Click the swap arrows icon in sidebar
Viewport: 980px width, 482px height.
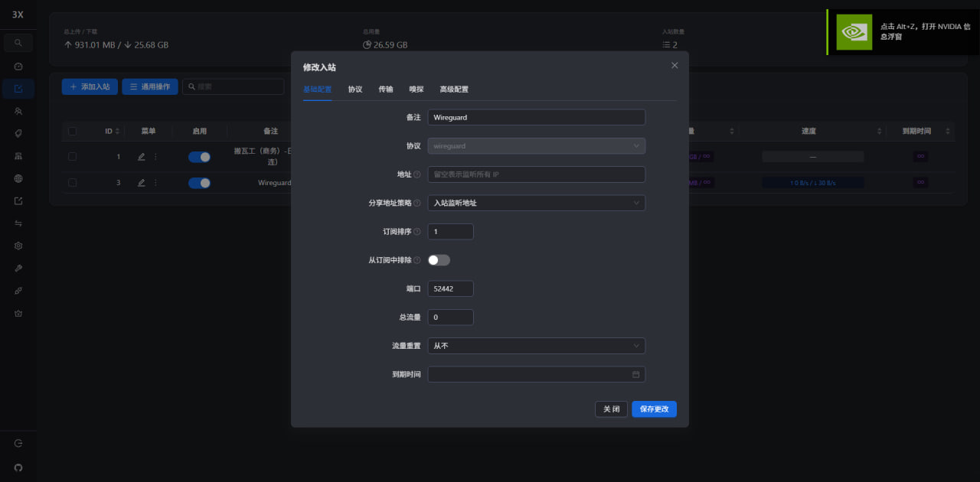click(x=18, y=223)
